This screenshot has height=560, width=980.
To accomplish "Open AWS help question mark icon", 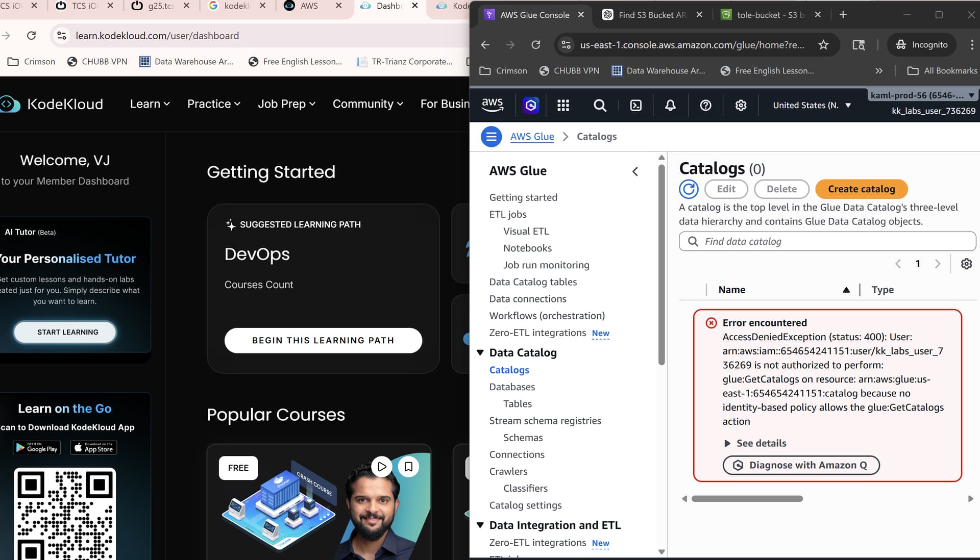I will pyautogui.click(x=705, y=106).
